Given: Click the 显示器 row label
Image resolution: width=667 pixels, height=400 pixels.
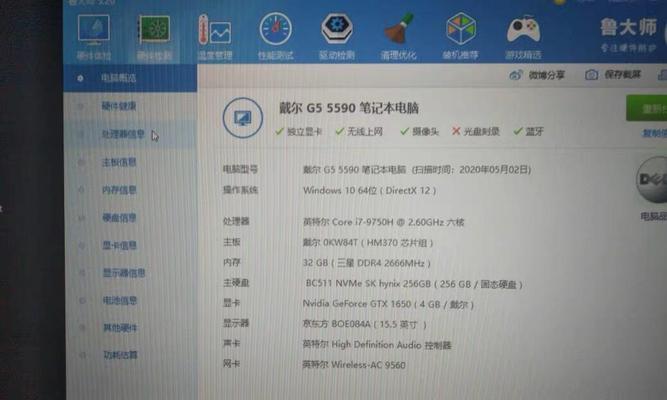Looking at the screenshot, I should point(236,323).
